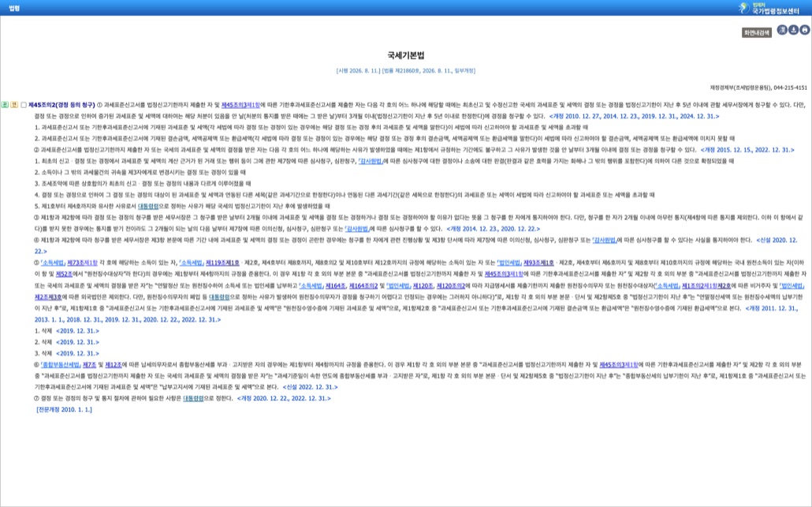Click the 제45조의2(경정 등의 청구) article heading
Viewport: 812px width, 507px height.
point(61,105)
